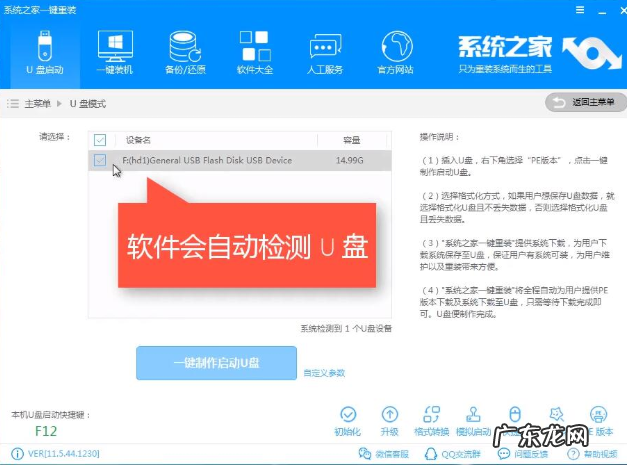The width and height of the screenshot is (627, 465).
Task: Open 人工服务 section
Action: coord(325,53)
